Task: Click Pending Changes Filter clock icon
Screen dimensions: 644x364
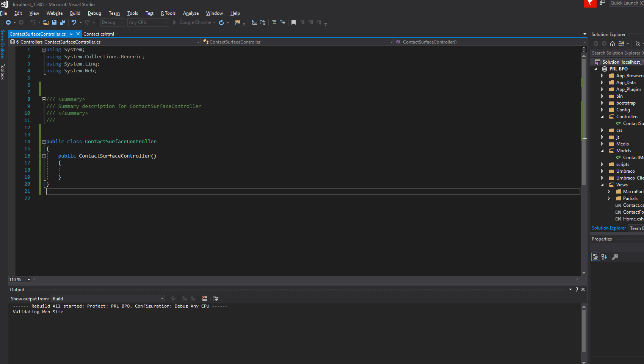Action: pyautogui.click(x=638, y=44)
